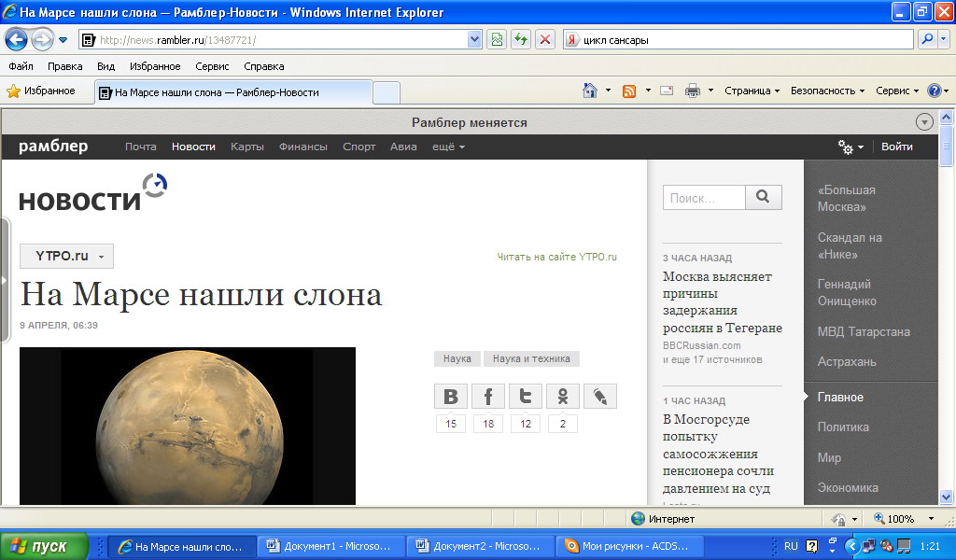
Task: Stop loading with the red X icon
Action: point(545,39)
